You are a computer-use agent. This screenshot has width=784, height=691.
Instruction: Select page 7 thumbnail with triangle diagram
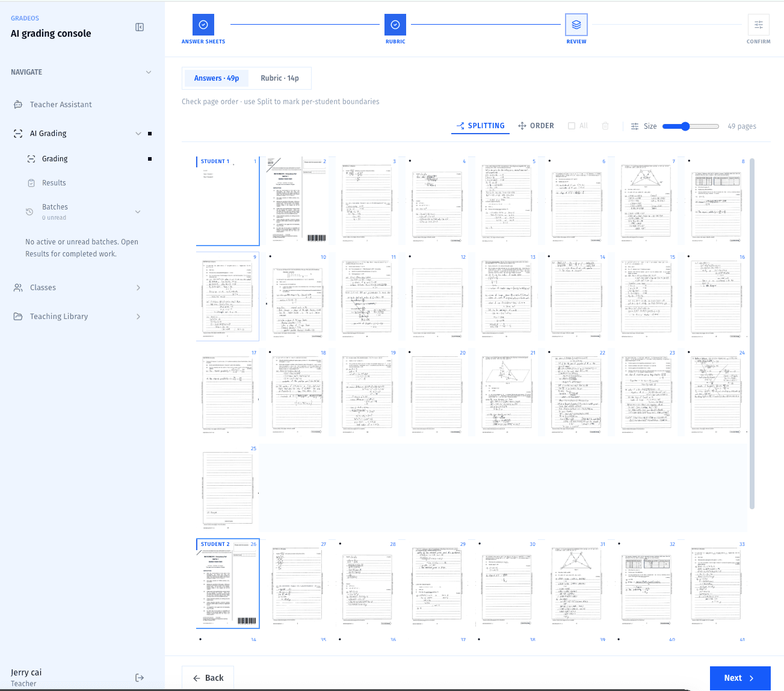click(x=646, y=201)
